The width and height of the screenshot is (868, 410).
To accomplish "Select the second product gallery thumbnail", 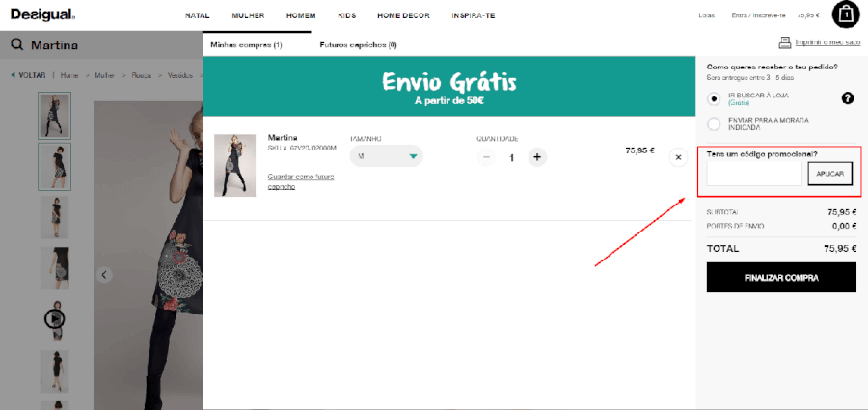I will coord(54,167).
